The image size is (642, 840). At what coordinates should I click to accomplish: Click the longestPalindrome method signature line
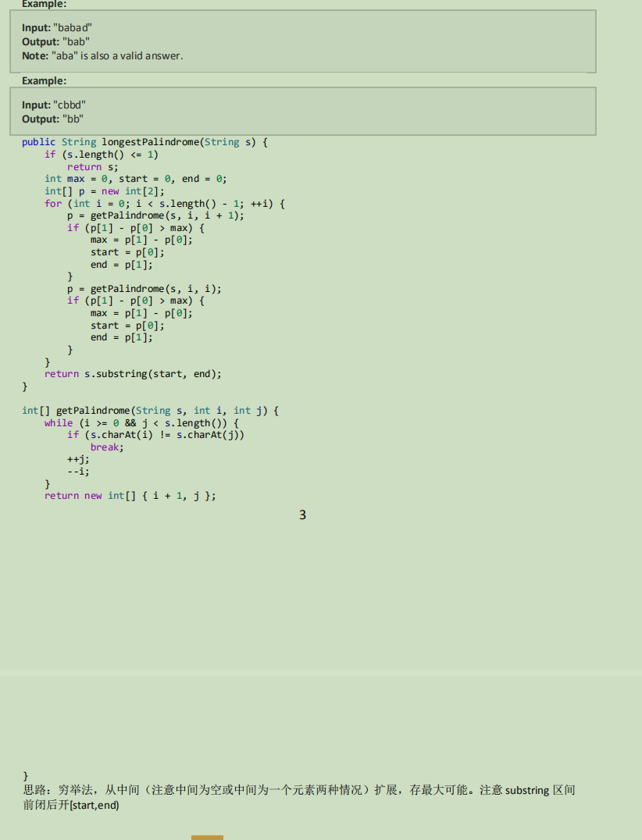tap(144, 142)
